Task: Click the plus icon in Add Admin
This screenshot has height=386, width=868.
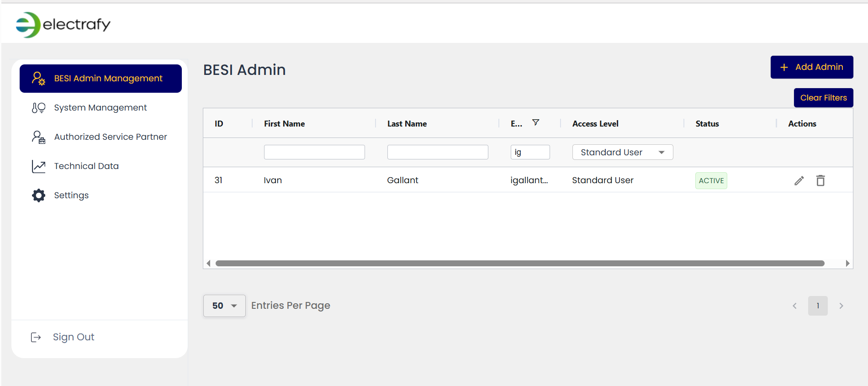Action: pos(784,67)
